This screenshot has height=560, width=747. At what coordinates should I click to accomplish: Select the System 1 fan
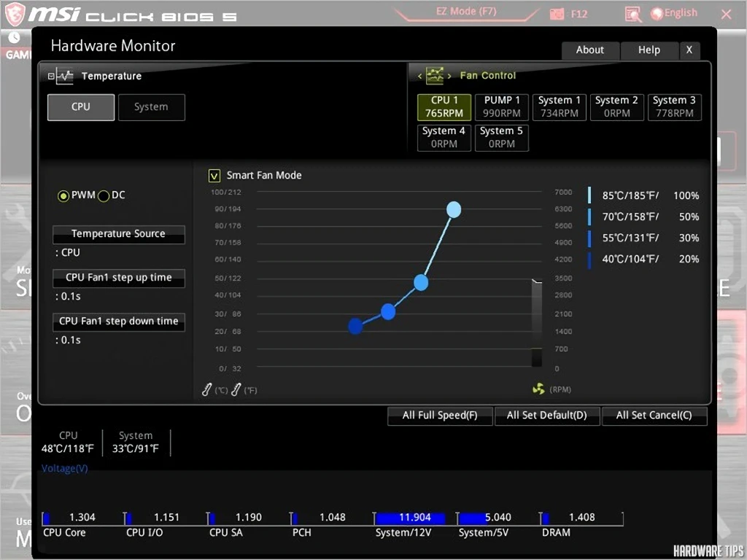560,107
